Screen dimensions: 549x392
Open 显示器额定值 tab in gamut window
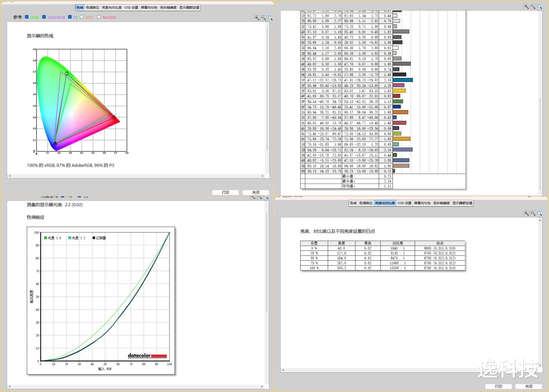click(189, 8)
